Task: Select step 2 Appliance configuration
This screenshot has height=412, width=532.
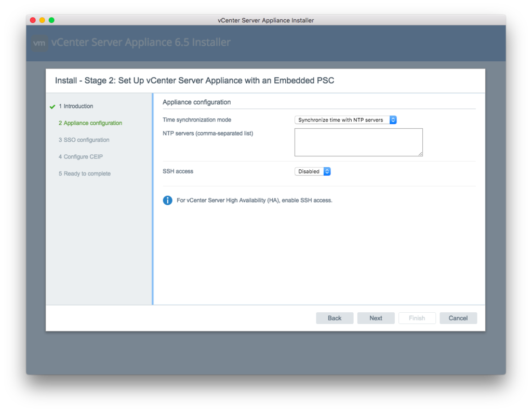Action: [90, 123]
